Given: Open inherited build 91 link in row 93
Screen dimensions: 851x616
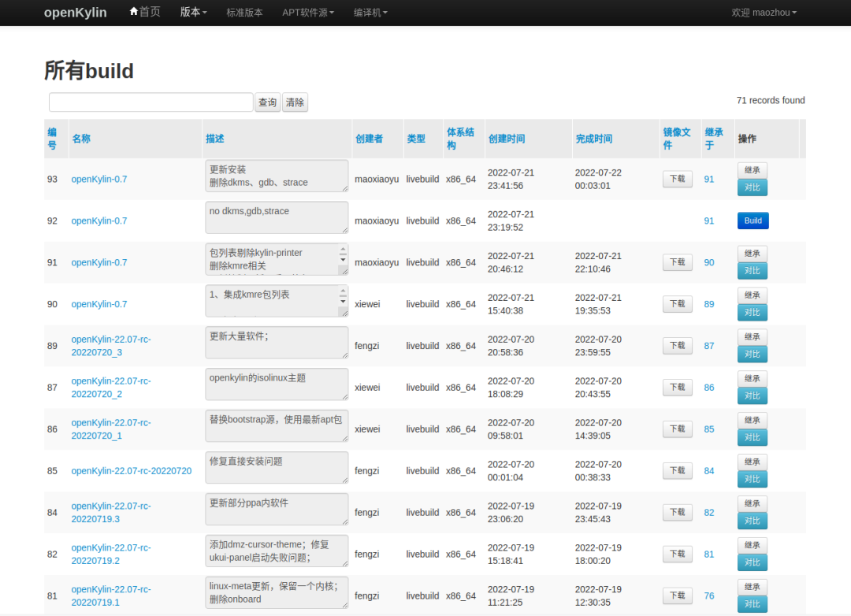Looking at the screenshot, I should (709, 179).
